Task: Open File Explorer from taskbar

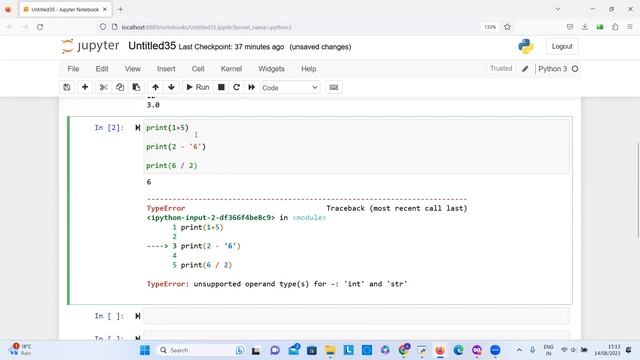Action: tap(330, 350)
